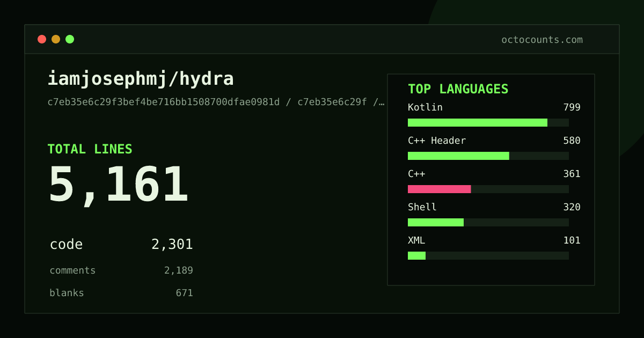Click the Shell language label
Screen dimensions: 644x338
(x=422, y=207)
